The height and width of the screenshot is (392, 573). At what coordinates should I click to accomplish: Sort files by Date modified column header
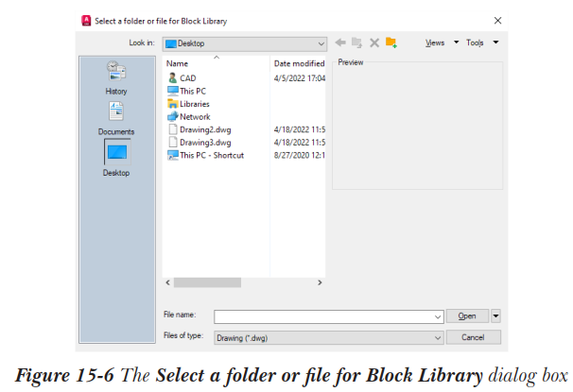coord(298,63)
